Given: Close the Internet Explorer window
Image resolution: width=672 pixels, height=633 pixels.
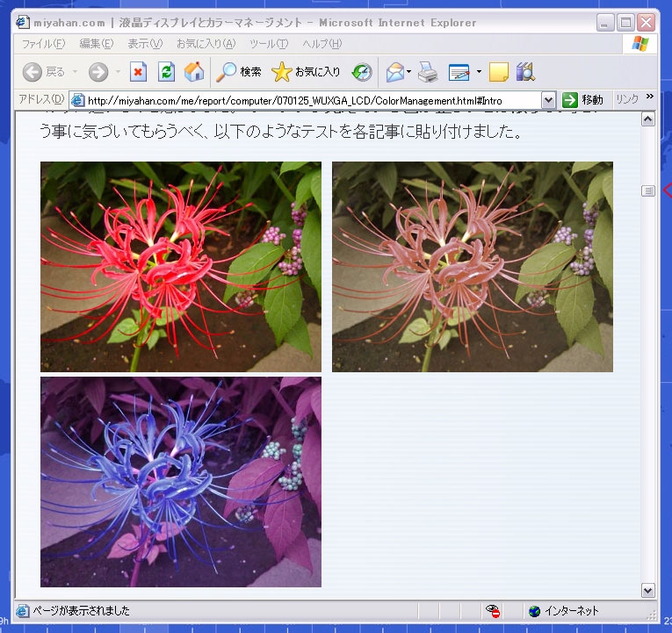Looking at the screenshot, I should pyautogui.click(x=646, y=23).
